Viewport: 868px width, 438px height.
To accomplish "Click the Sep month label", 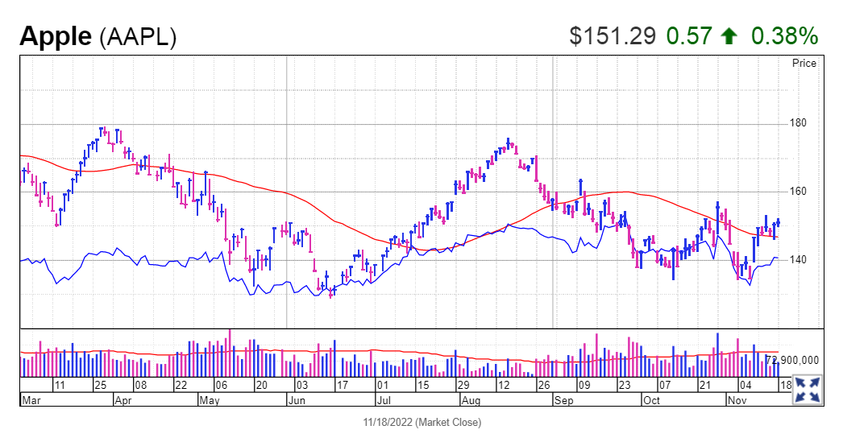I will tap(563, 400).
